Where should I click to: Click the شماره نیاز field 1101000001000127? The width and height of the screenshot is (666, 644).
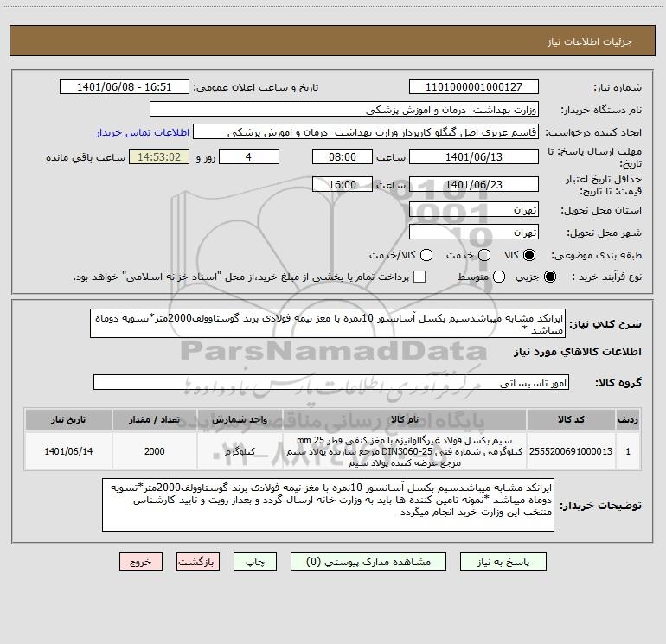click(x=474, y=86)
